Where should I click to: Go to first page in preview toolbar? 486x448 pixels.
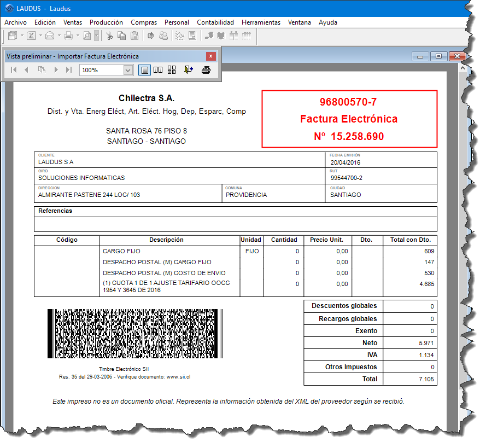pos(14,70)
